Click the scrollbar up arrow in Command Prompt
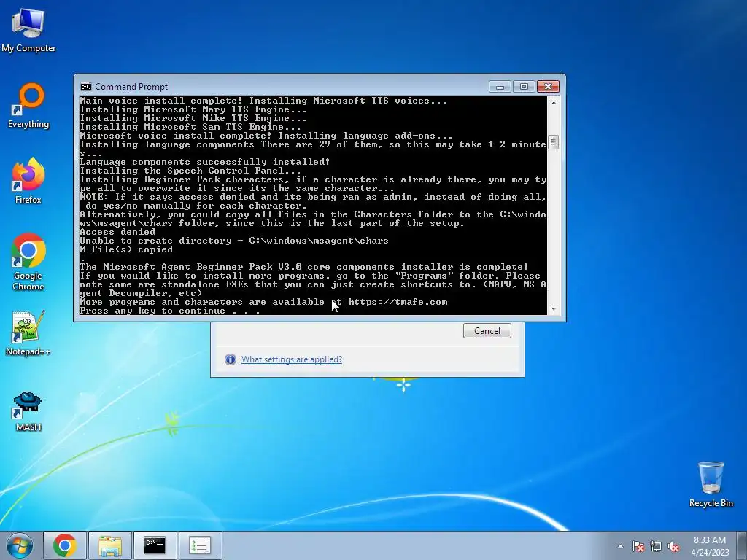Viewport: 747px width, 560px height. [554, 102]
